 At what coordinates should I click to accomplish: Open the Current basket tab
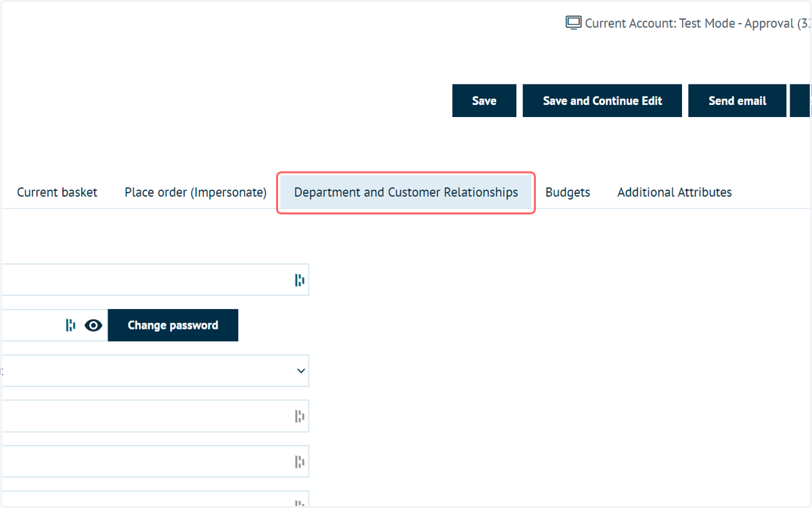(x=57, y=193)
